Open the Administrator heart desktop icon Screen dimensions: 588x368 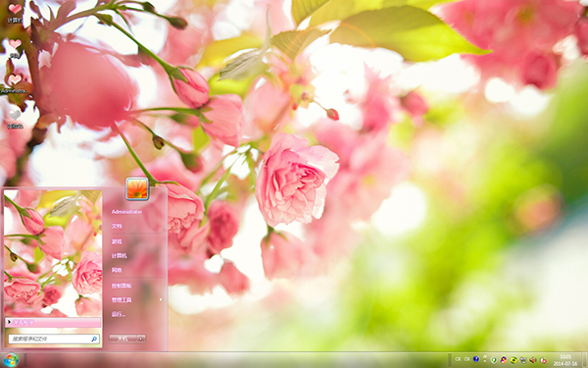pyautogui.click(x=15, y=79)
